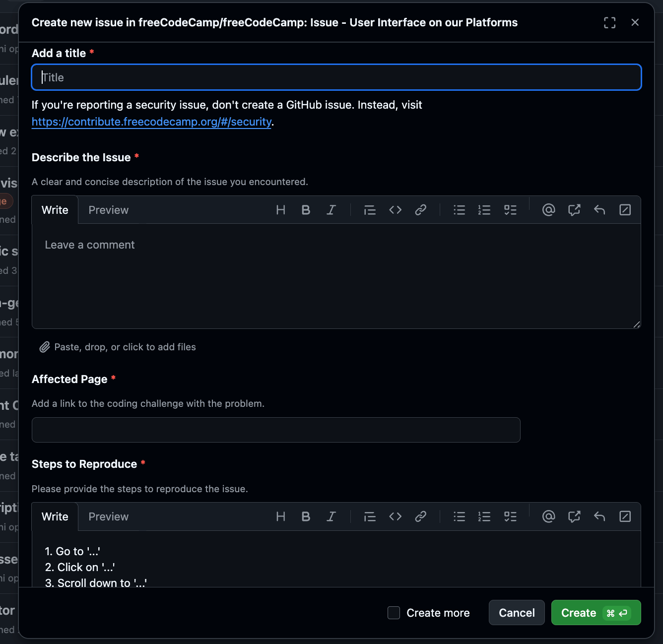Click the Steps to Reproduce text area

coord(336,559)
